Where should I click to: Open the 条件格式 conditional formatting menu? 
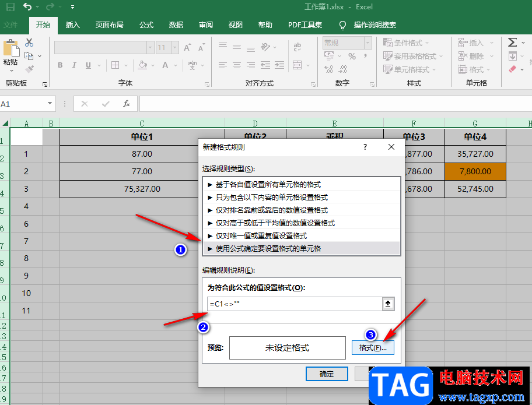406,43
